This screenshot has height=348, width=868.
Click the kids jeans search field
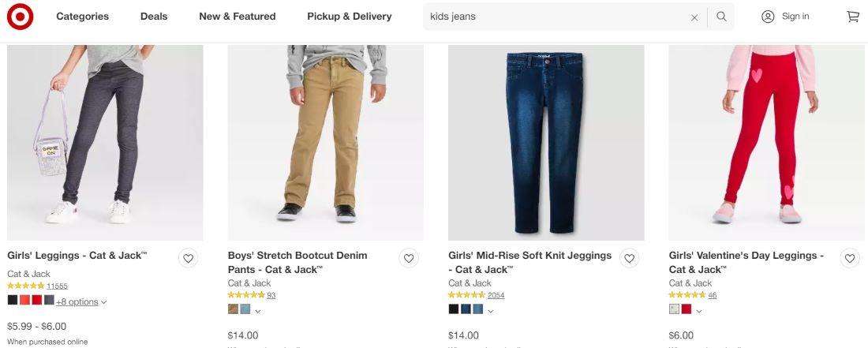(552, 17)
